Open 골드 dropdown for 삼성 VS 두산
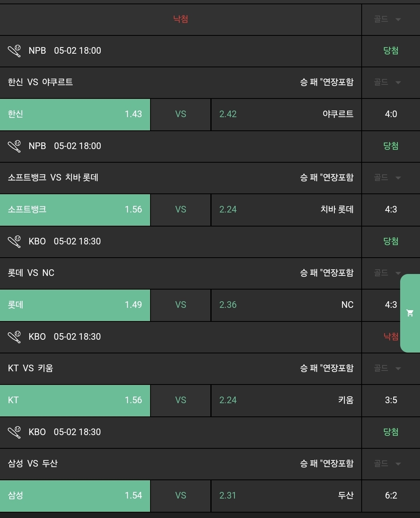The height and width of the screenshot is (518, 420). coord(387,464)
